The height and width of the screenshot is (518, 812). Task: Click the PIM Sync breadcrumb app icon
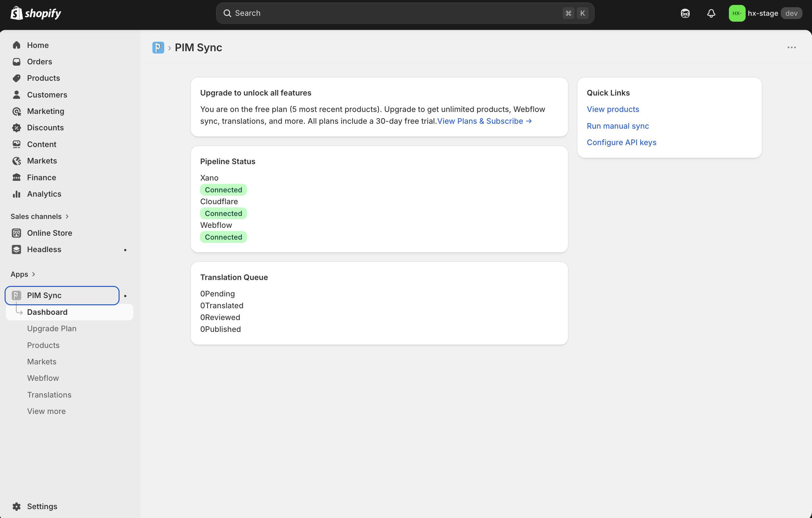[158, 48]
